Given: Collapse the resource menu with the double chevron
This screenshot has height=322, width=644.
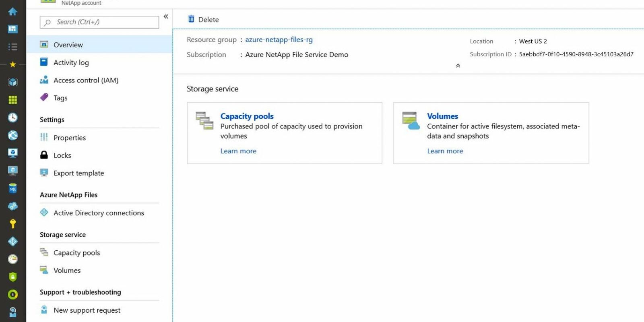Looking at the screenshot, I should (x=166, y=17).
